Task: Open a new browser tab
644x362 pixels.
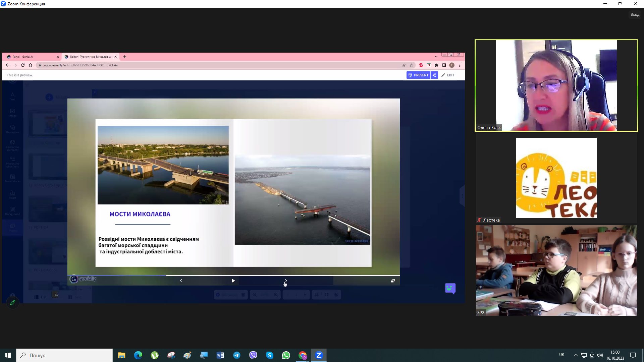Action: pyautogui.click(x=125, y=57)
